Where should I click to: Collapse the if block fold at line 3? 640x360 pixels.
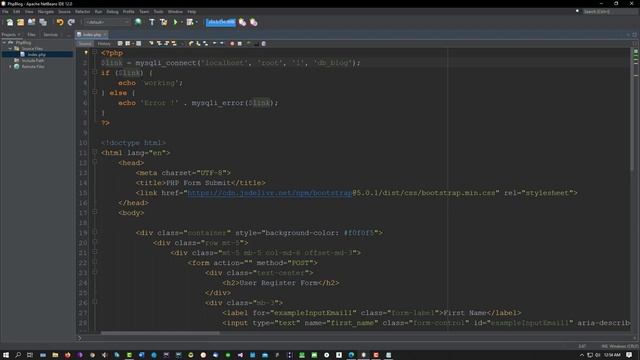[x=95, y=72]
